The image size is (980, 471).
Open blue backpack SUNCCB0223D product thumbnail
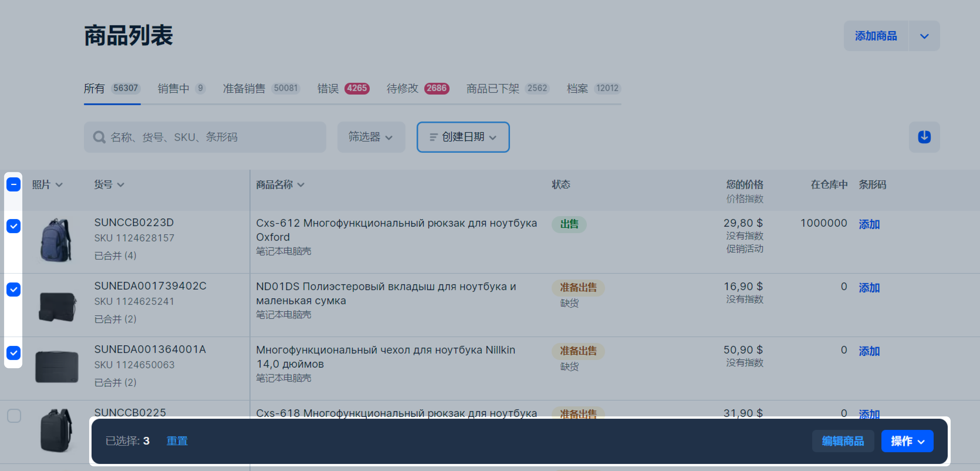[x=56, y=240]
